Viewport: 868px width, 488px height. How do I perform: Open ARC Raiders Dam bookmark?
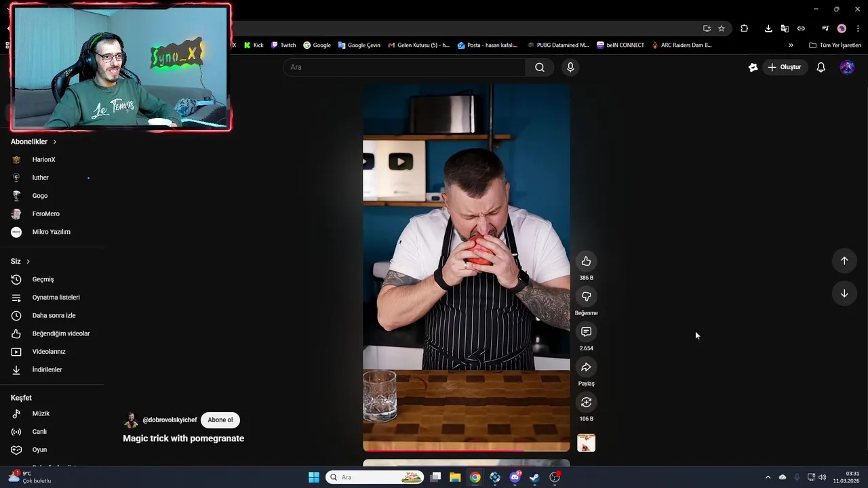(682, 45)
